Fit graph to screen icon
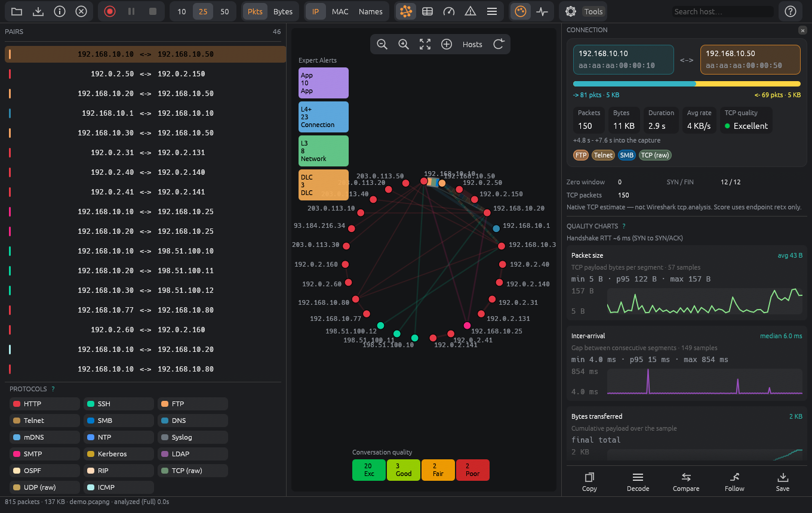Image resolution: width=812 pixels, height=513 pixels. [x=425, y=44]
